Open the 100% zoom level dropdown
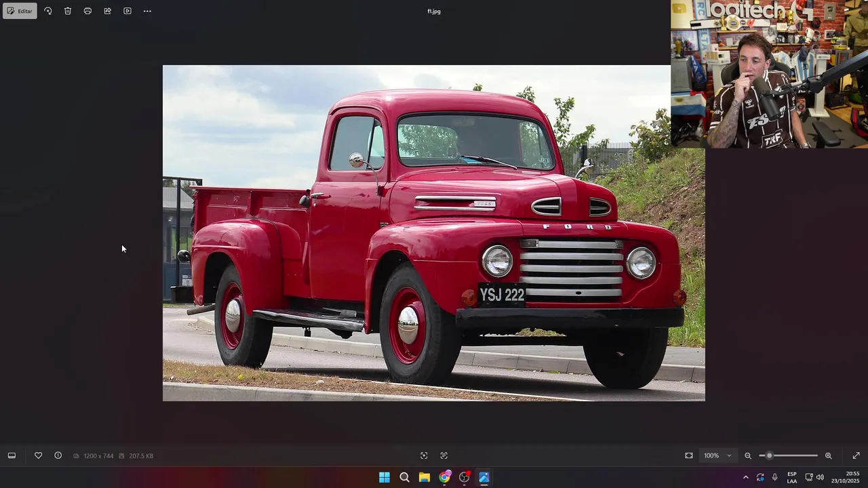This screenshot has height=488, width=868. click(718, 455)
